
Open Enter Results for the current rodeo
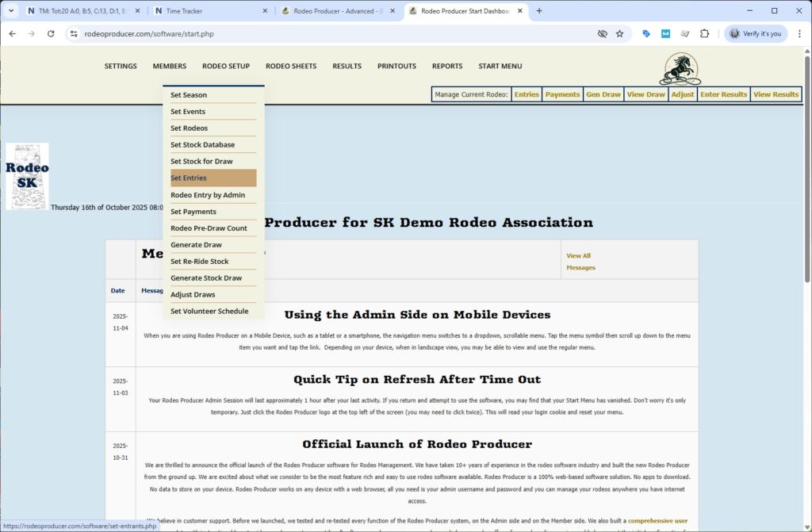click(722, 94)
